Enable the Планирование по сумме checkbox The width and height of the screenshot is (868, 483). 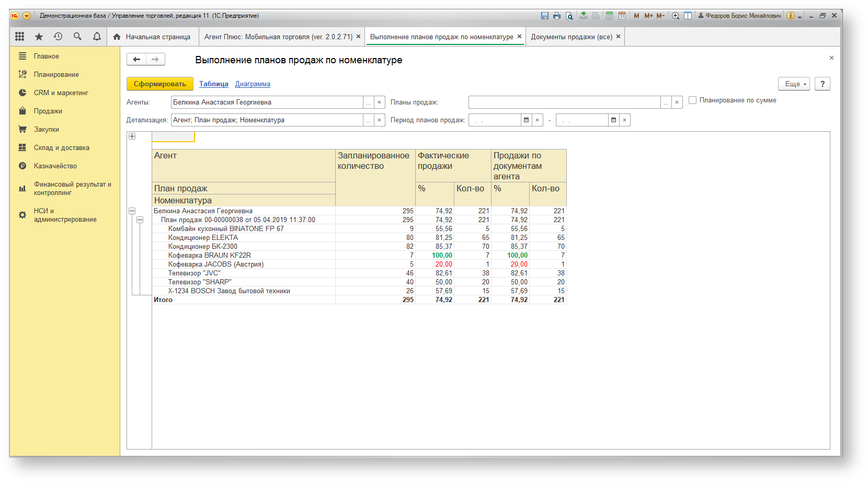click(x=692, y=100)
